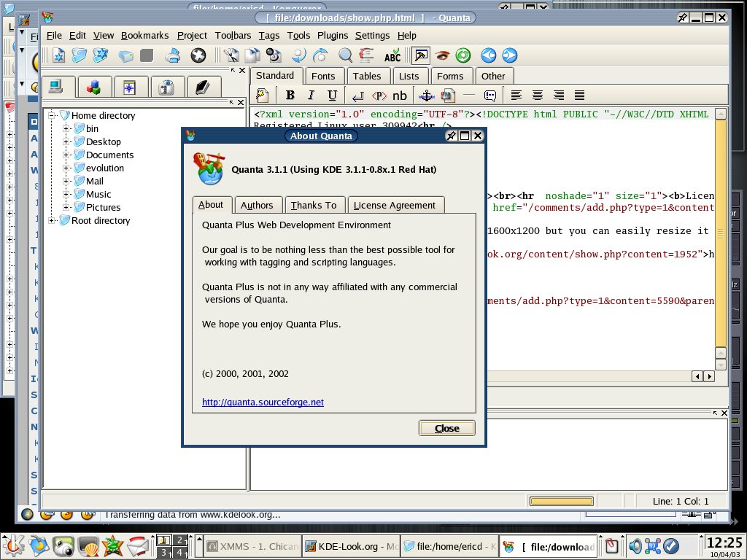Click the blue back arrow icon

tap(488, 55)
